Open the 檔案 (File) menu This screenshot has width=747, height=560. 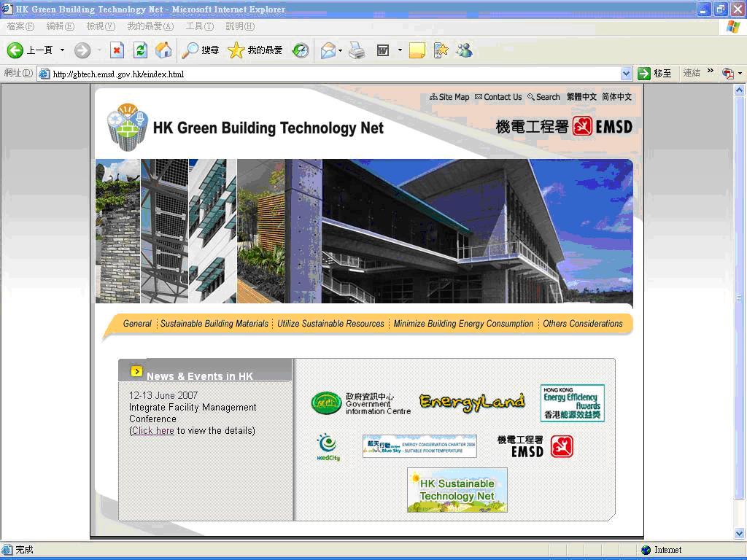click(20, 26)
